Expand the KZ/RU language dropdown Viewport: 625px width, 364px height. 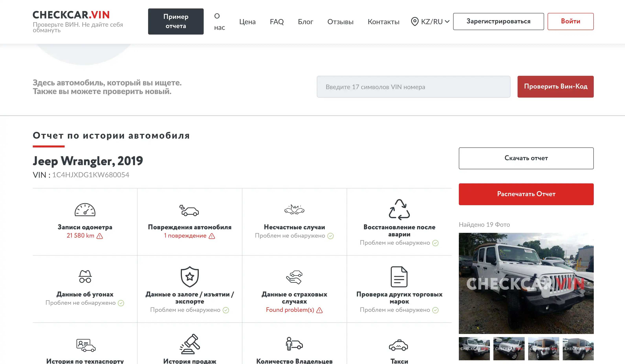pos(430,22)
